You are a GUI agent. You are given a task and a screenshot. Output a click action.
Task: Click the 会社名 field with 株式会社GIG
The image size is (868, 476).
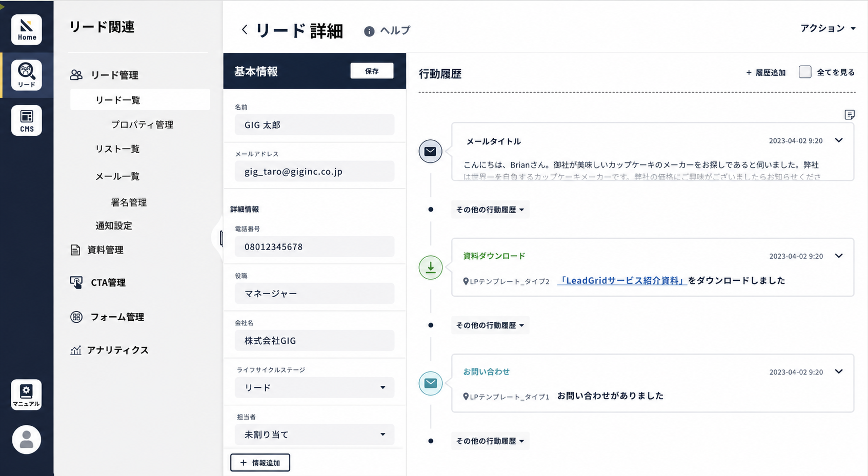click(315, 340)
